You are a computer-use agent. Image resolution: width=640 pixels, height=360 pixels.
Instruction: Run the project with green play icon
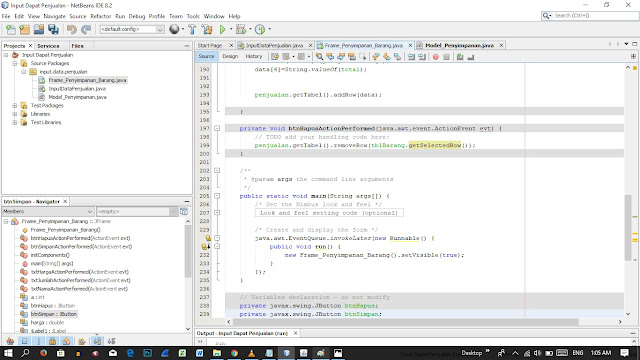pyautogui.click(x=222, y=29)
